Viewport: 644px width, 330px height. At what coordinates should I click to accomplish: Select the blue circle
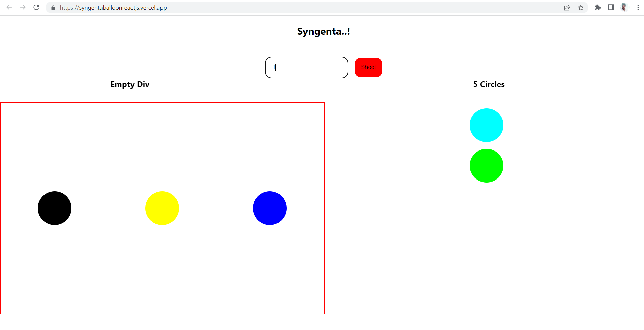(x=270, y=208)
